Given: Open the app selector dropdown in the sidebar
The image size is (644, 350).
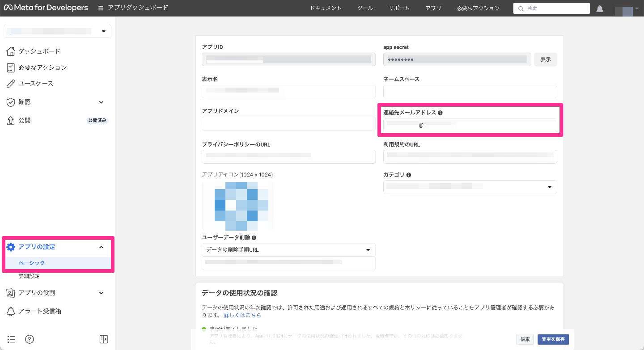Looking at the screenshot, I should pos(57,31).
